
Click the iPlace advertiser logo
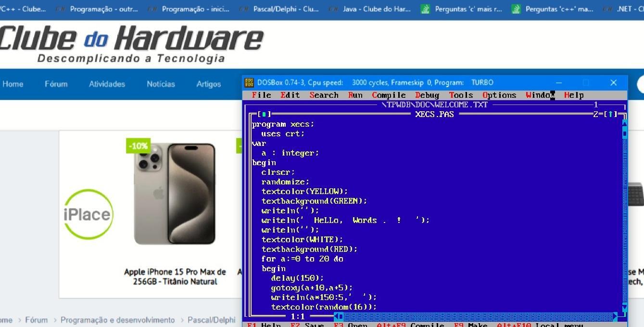(88, 214)
